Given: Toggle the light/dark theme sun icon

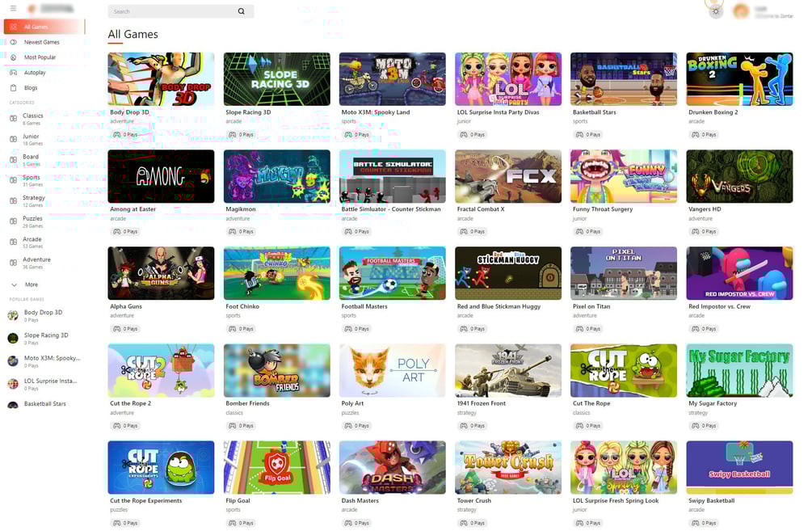Looking at the screenshot, I should coord(716,11).
